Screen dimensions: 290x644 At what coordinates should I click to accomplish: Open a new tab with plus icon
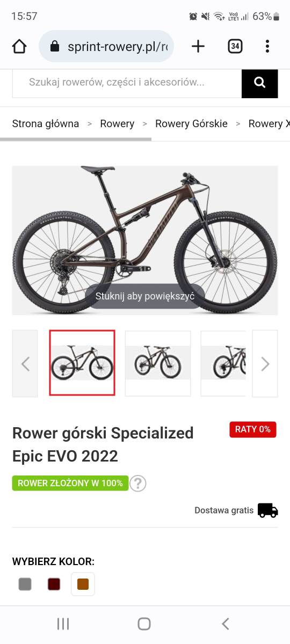click(x=198, y=47)
